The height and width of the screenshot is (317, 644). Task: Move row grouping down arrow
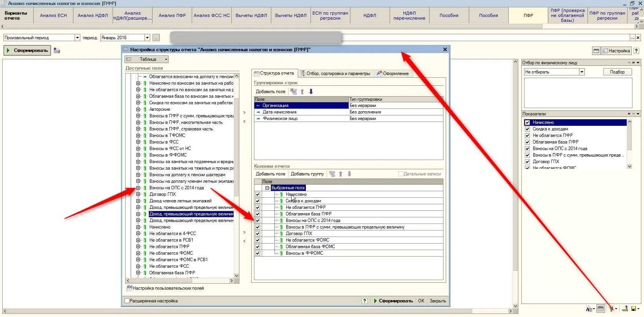tap(311, 92)
